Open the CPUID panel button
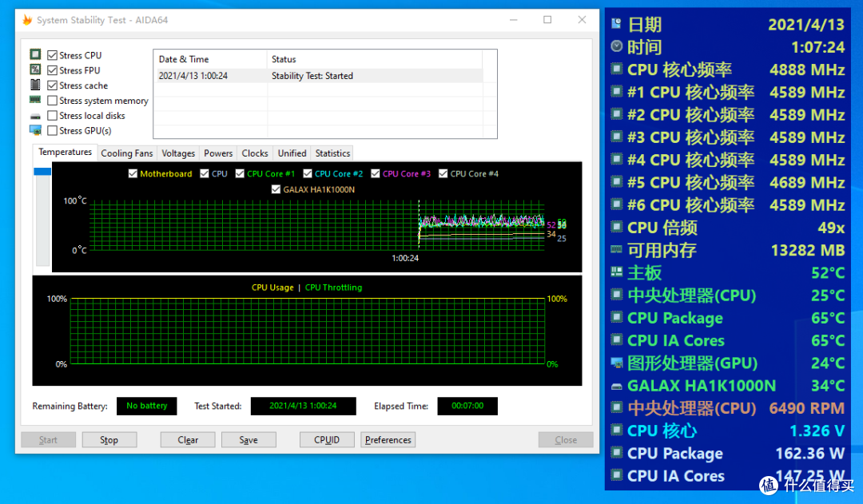This screenshot has width=863, height=504. tap(327, 439)
